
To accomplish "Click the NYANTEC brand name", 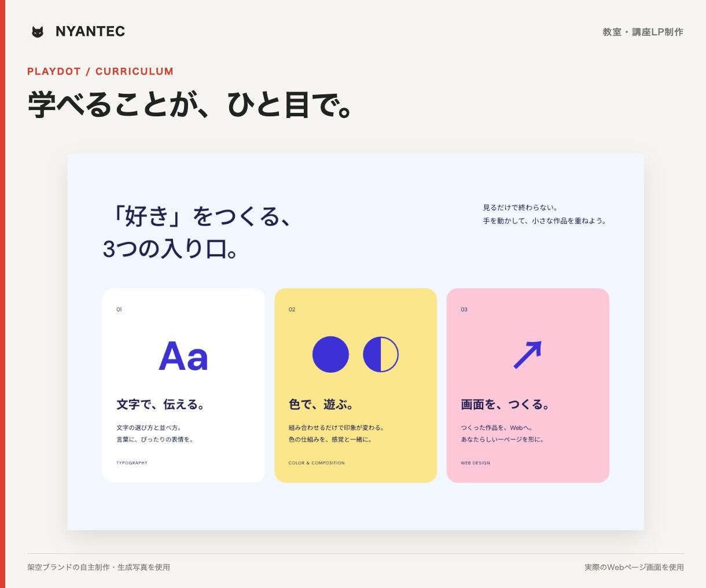I will [x=90, y=32].
